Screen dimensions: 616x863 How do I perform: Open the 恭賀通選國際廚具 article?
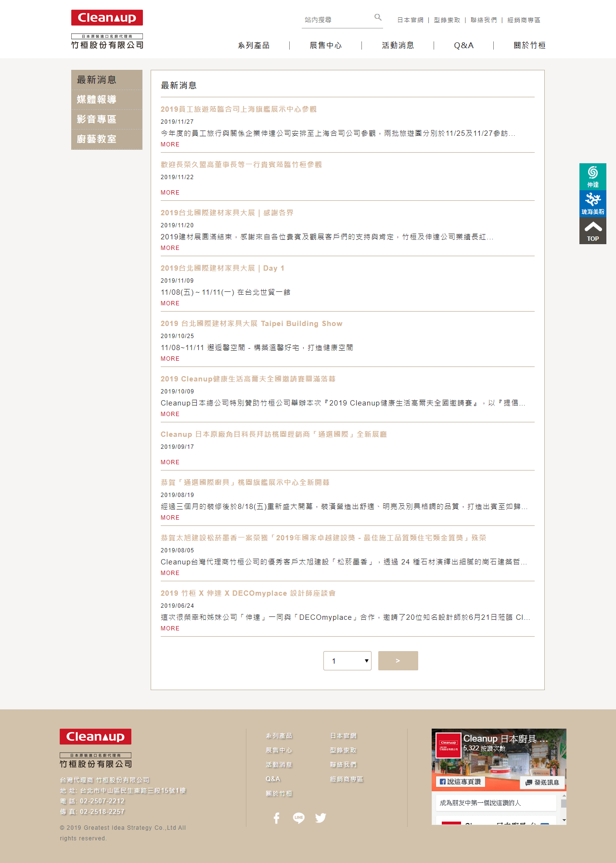pos(245,483)
